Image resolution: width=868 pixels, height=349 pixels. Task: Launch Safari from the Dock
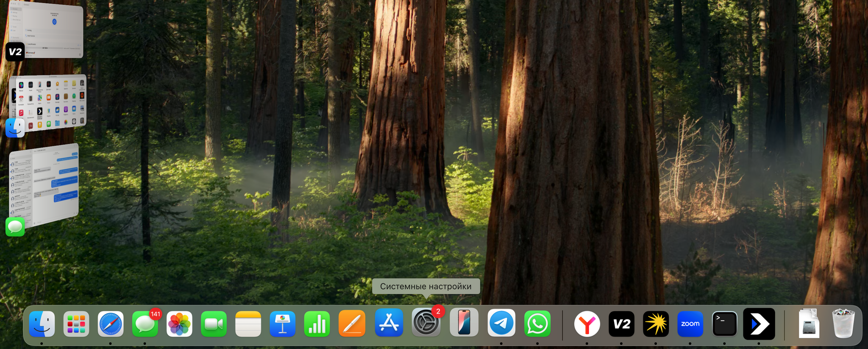(111, 324)
